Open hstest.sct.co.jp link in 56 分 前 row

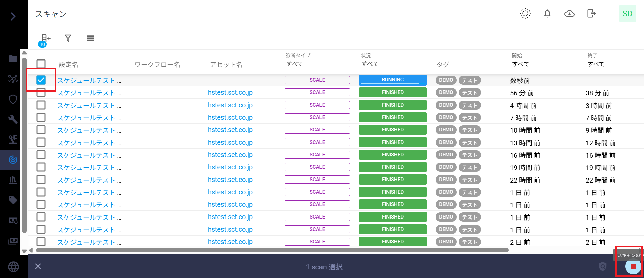[230, 93]
